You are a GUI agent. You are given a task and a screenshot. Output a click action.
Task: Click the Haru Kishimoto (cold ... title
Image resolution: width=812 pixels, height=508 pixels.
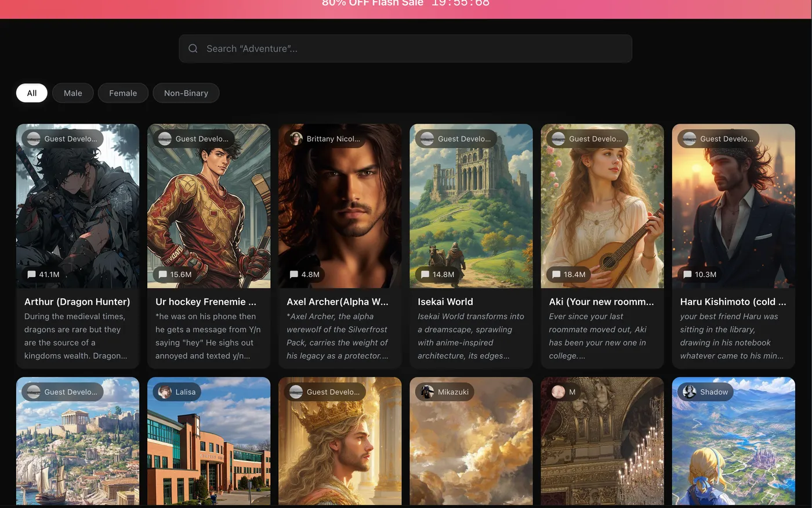pos(733,302)
